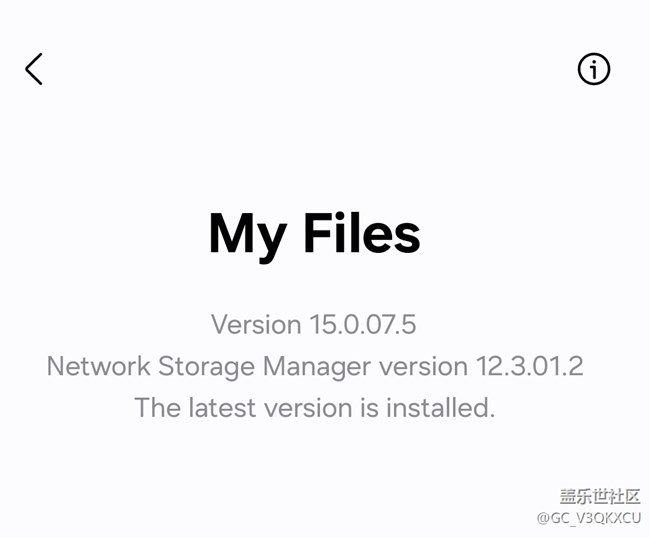Click the Network Storage Manager version line
This screenshot has height=538, width=650.
pyautogui.click(x=315, y=366)
